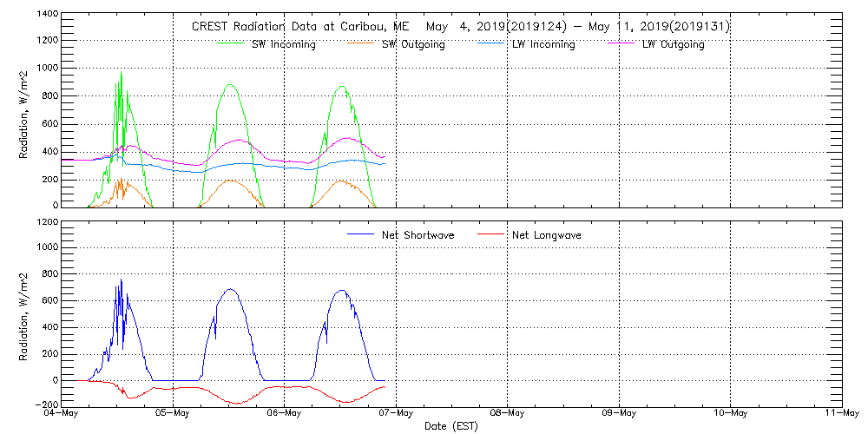Select the SW Outgoing legend label
Screen dimensions: 868x434
413,44
